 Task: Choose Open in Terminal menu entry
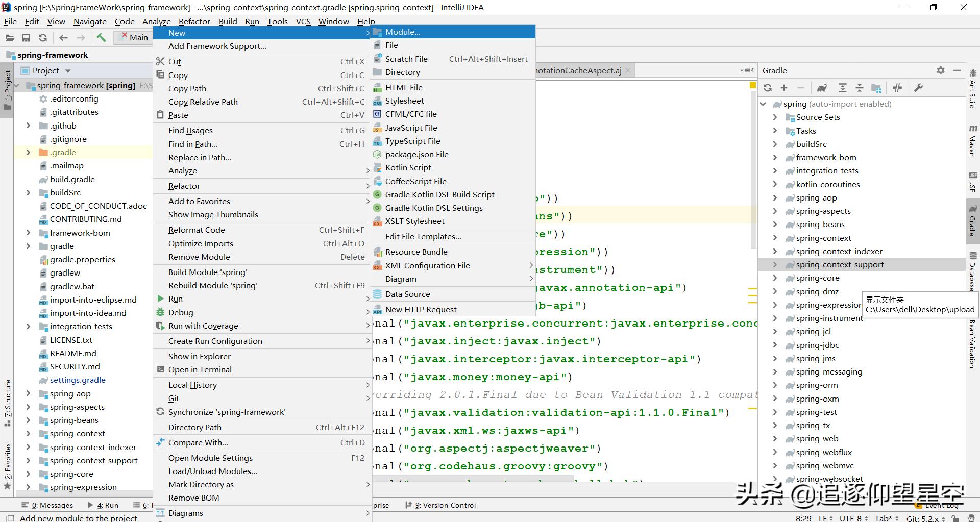[200, 369]
